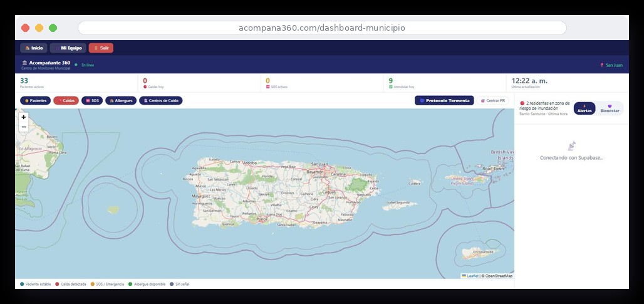
Task: Switch to the Alertas tab
Action: (584, 108)
